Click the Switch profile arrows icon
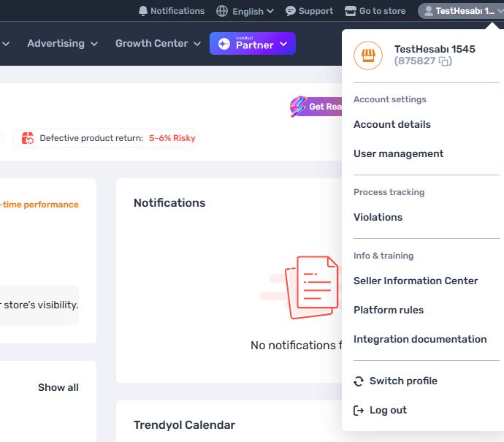 [359, 381]
